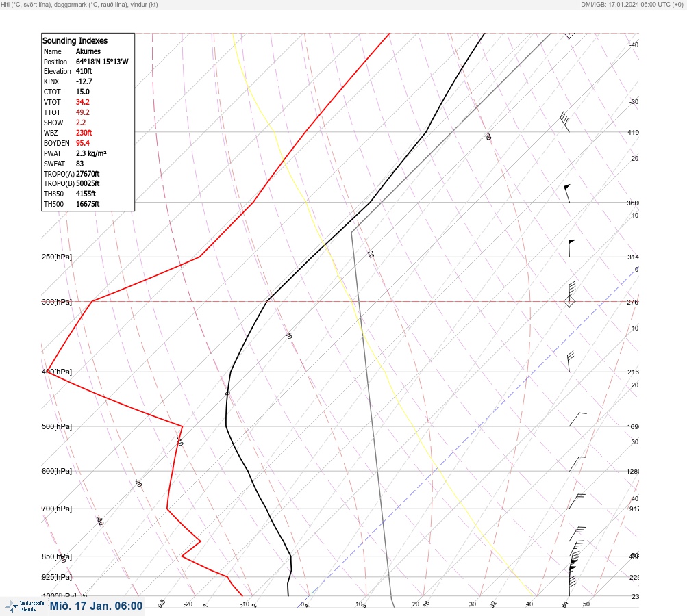Click the position value 64°18'N 15°13'W
The width and height of the screenshot is (687, 616).
(x=102, y=62)
